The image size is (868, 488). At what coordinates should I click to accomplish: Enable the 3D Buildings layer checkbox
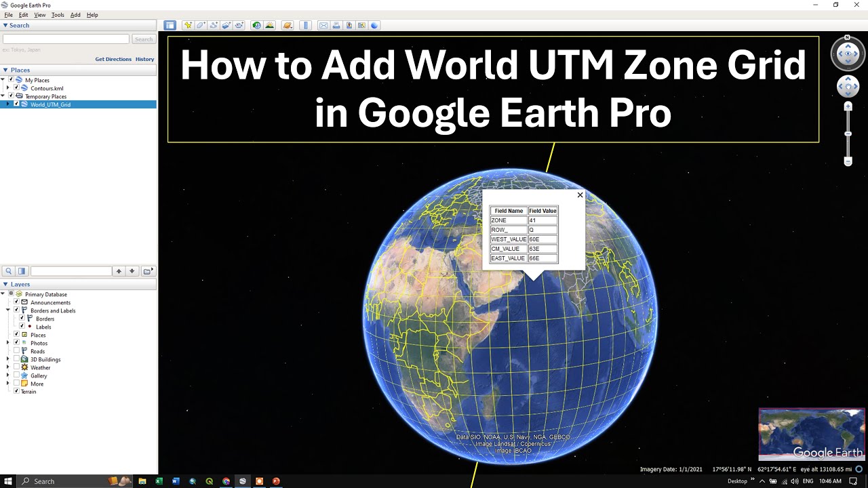pyautogui.click(x=16, y=359)
